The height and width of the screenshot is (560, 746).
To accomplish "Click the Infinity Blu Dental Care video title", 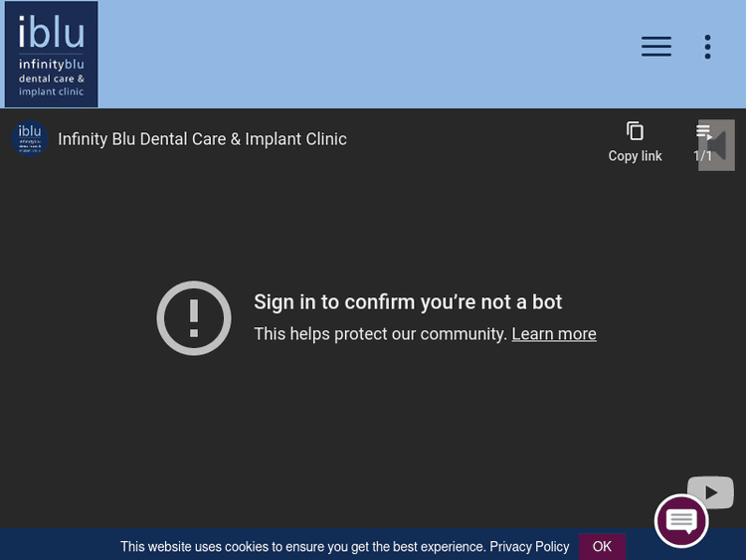I will [x=202, y=139].
